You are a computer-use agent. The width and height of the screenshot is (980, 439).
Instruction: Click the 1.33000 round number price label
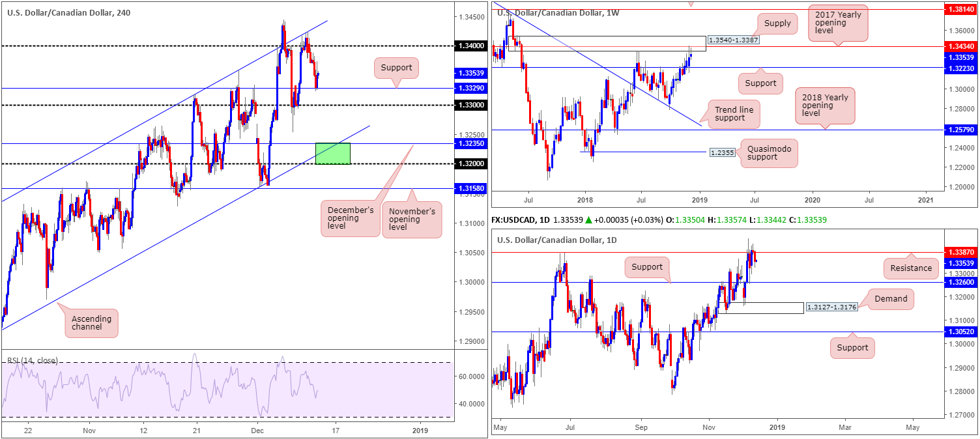click(x=470, y=105)
